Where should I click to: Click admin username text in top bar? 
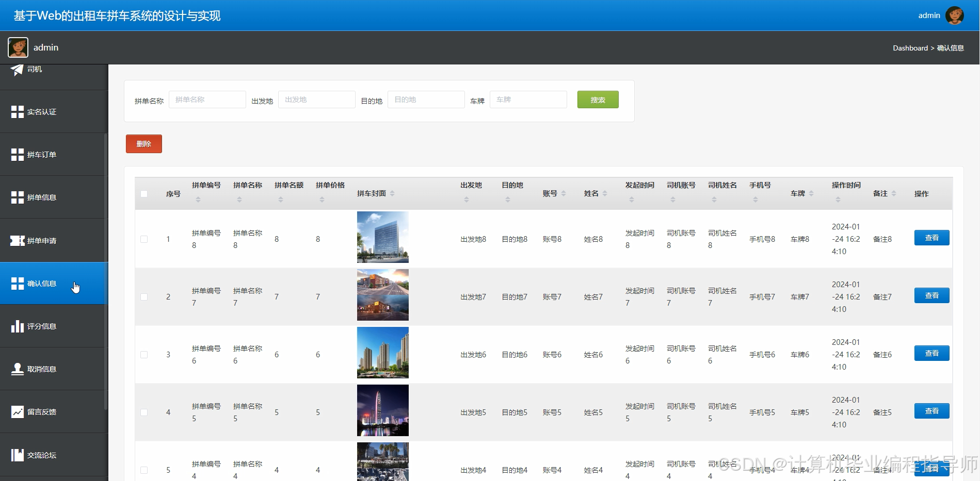(929, 15)
